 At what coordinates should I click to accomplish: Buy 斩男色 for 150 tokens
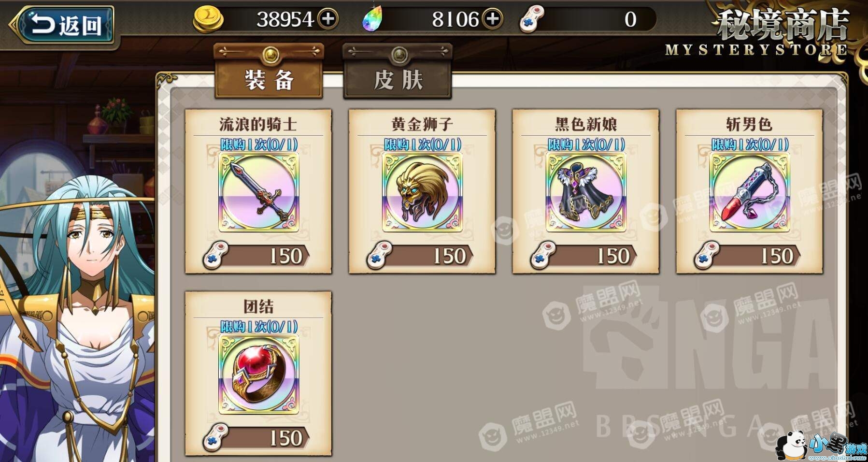tap(749, 255)
